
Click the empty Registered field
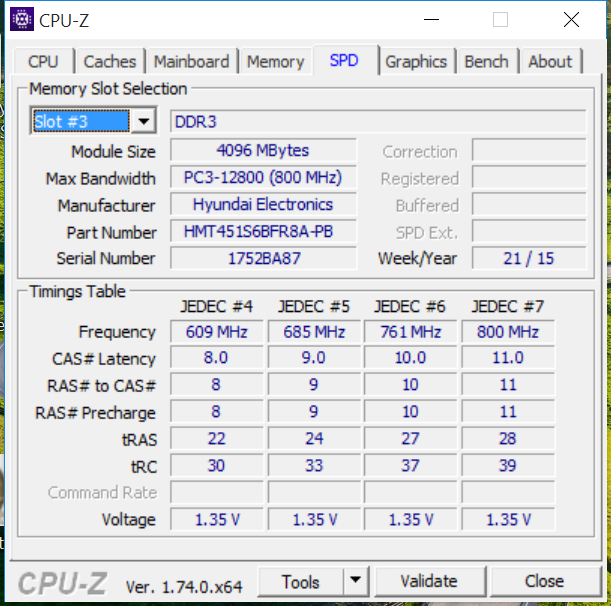(x=529, y=178)
